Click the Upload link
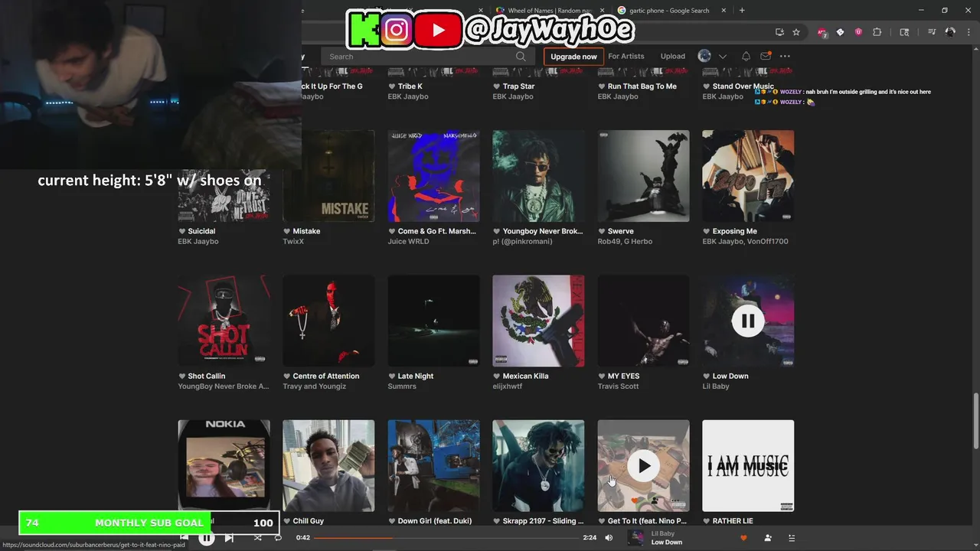 [x=673, y=56]
